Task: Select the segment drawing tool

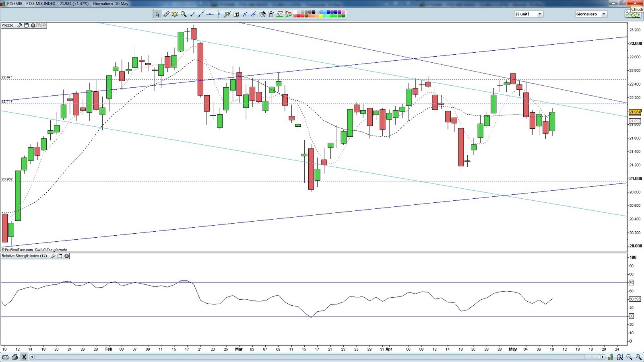Action: 192,14
